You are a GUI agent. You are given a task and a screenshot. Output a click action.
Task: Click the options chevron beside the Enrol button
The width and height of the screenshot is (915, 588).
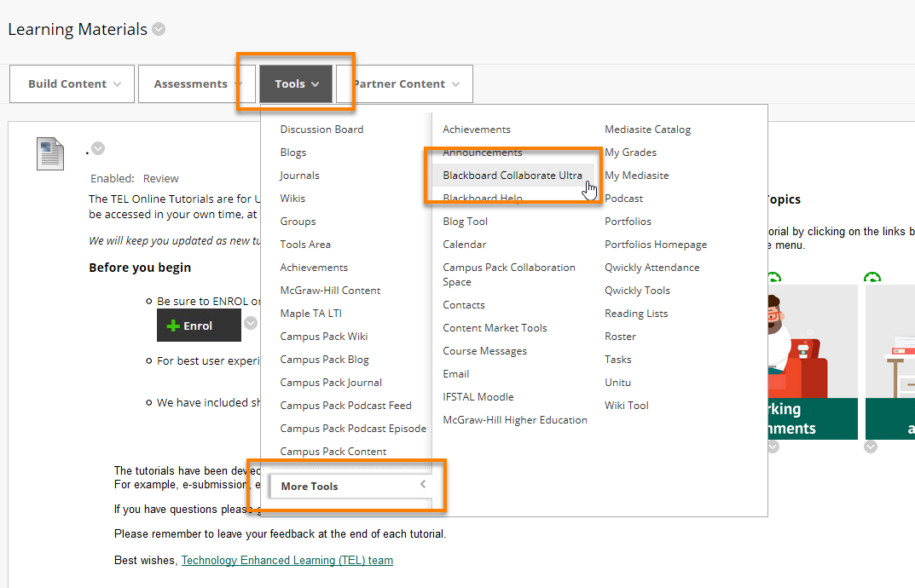[251, 323]
